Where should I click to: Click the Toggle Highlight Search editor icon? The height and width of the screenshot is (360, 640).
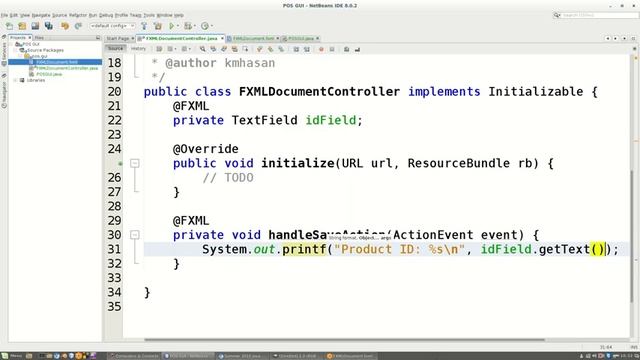[x=234, y=49]
